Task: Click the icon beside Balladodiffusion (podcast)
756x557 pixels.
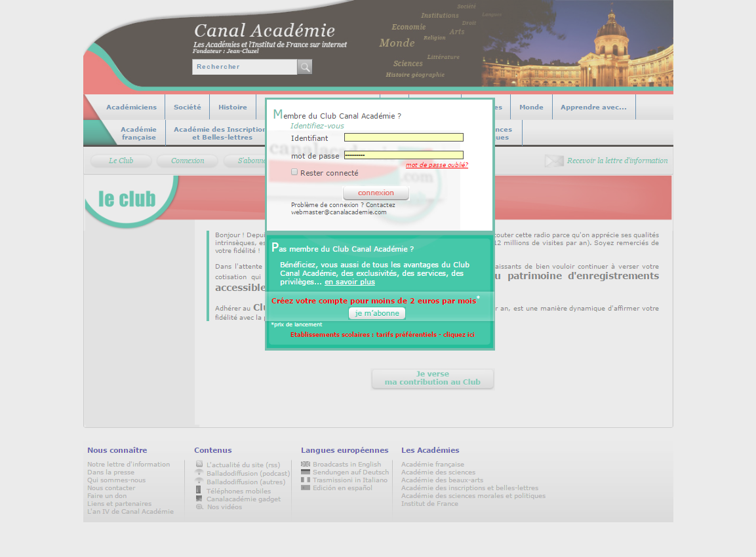Action: click(199, 472)
